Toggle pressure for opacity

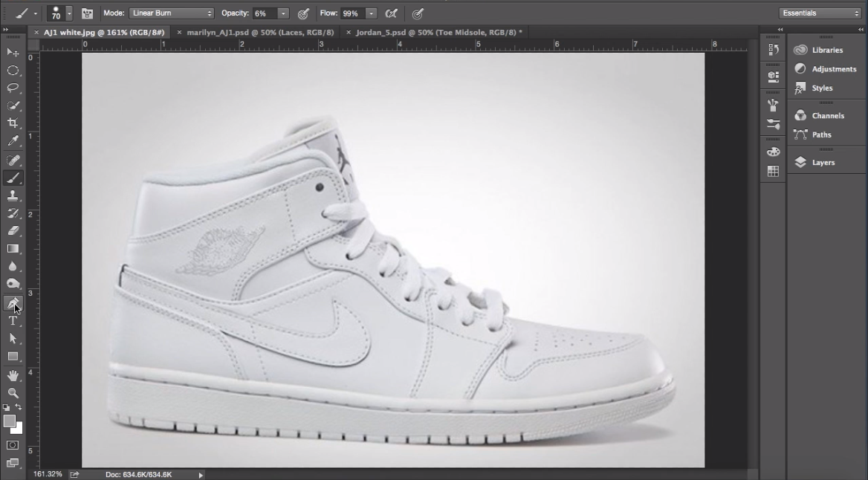tap(303, 13)
